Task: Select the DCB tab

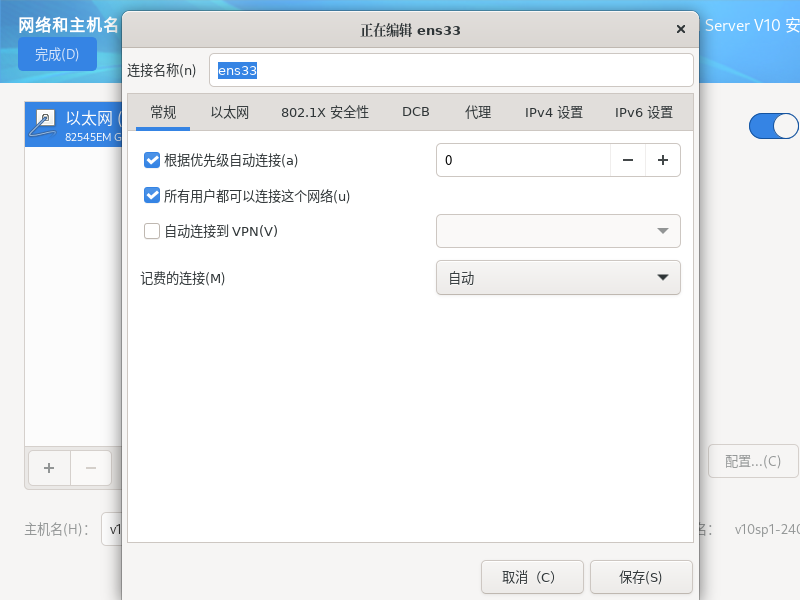Action: (x=415, y=112)
